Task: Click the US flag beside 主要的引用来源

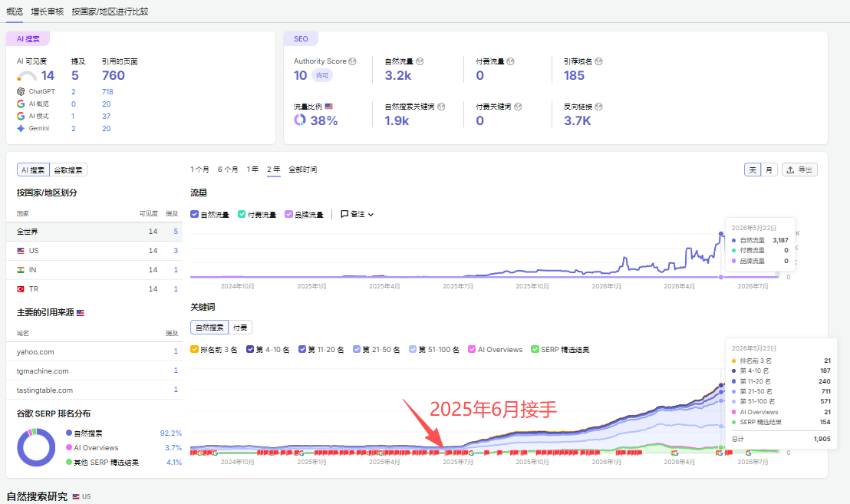Action: point(81,313)
